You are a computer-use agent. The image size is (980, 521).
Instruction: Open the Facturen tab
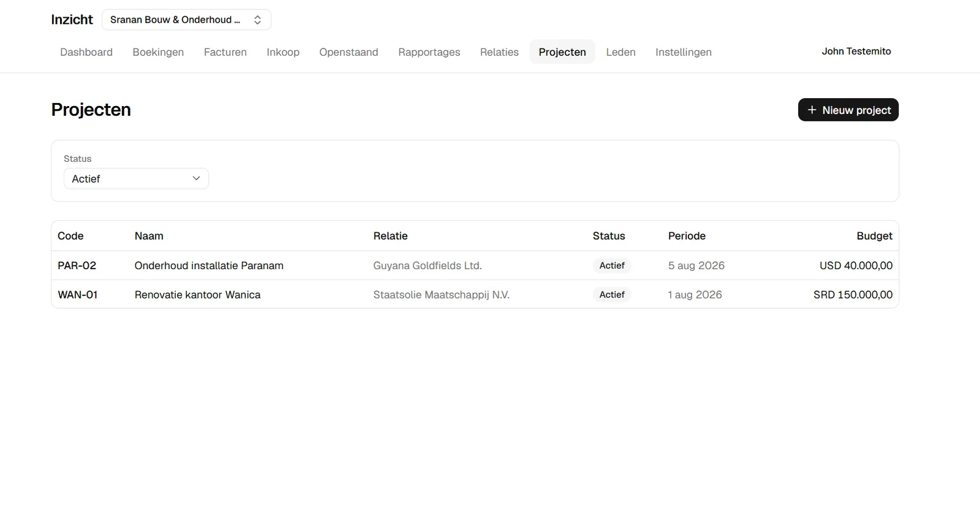point(225,52)
